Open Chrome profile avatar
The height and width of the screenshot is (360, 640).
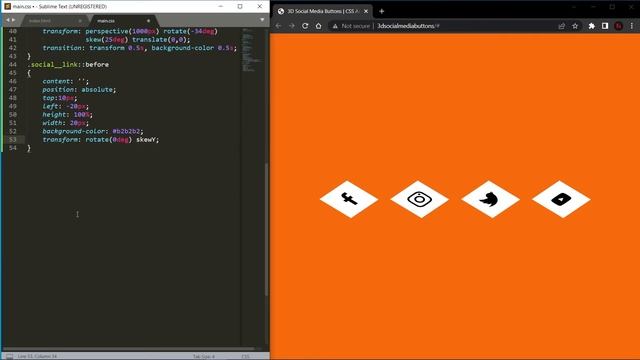(618, 26)
